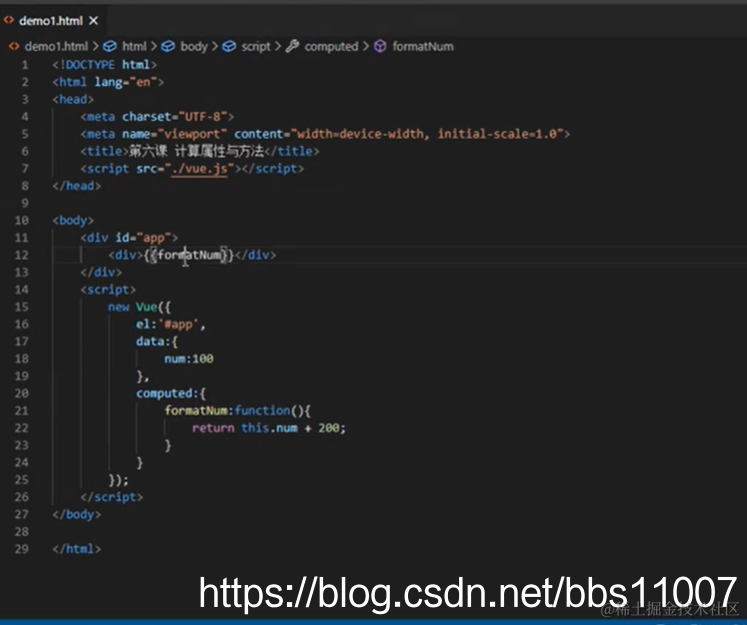The image size is (747, 625).
Task: Place cursor on <!DOCTYPE html> line
Action: click(104, 65)
